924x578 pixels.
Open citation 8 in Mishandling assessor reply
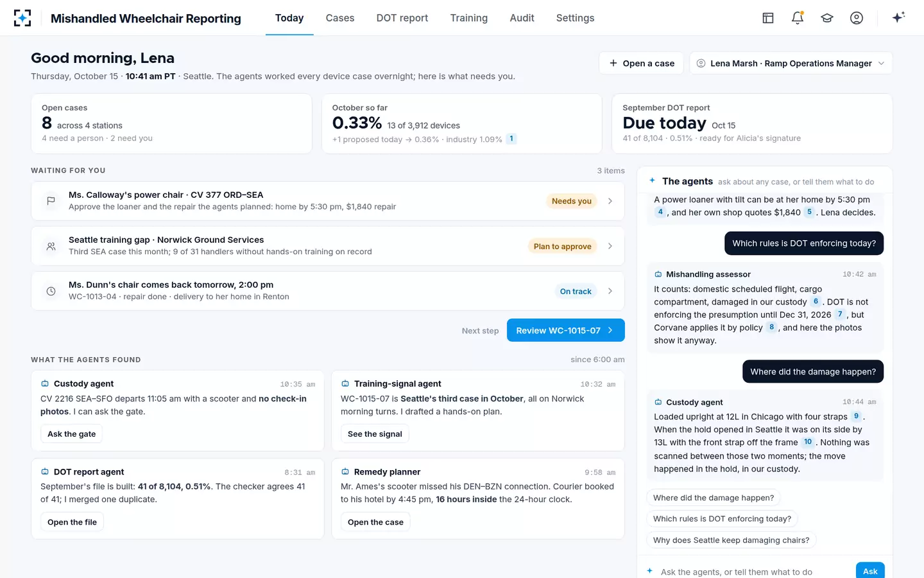pos(772,327)
